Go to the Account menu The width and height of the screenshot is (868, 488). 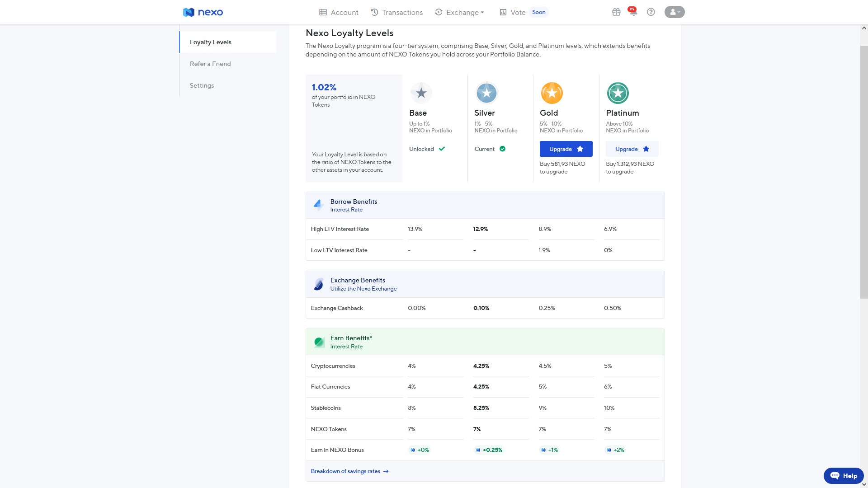(339, 12)
